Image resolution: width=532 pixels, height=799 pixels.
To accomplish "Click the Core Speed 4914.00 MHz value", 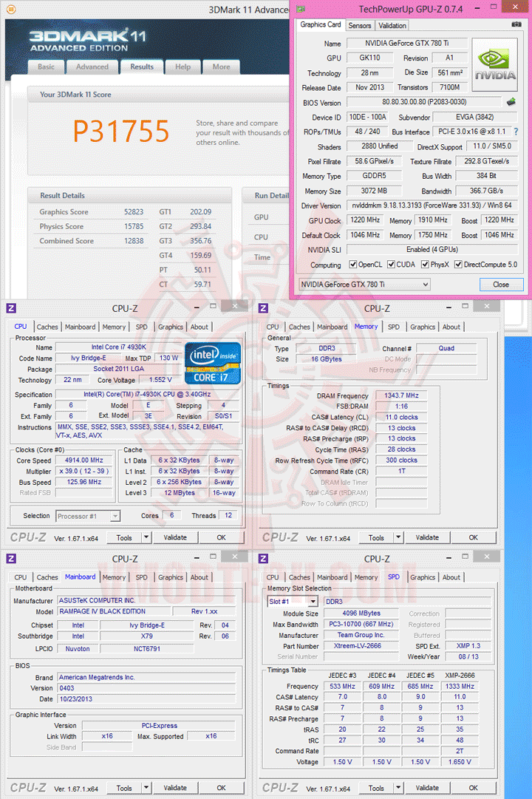I will pos(83,460).
